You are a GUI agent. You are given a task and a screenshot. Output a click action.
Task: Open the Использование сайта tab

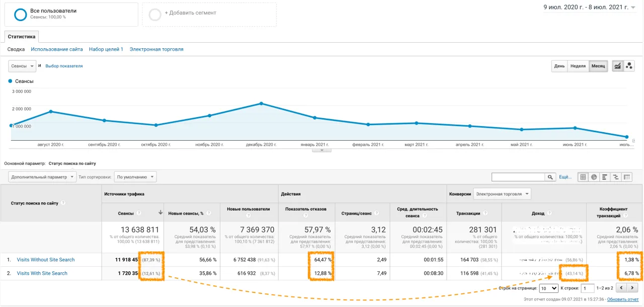click(x=57, y=49)
